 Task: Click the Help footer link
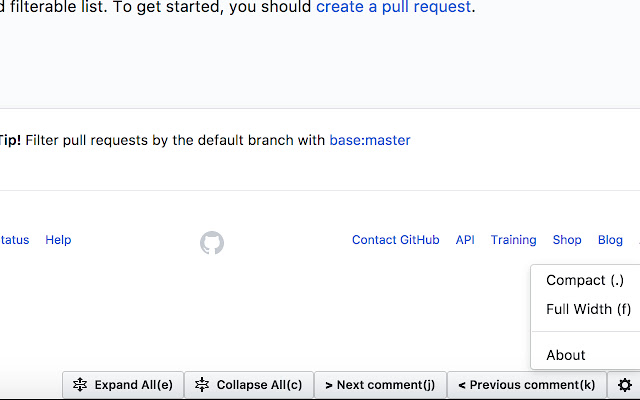[x=58, y=240]
